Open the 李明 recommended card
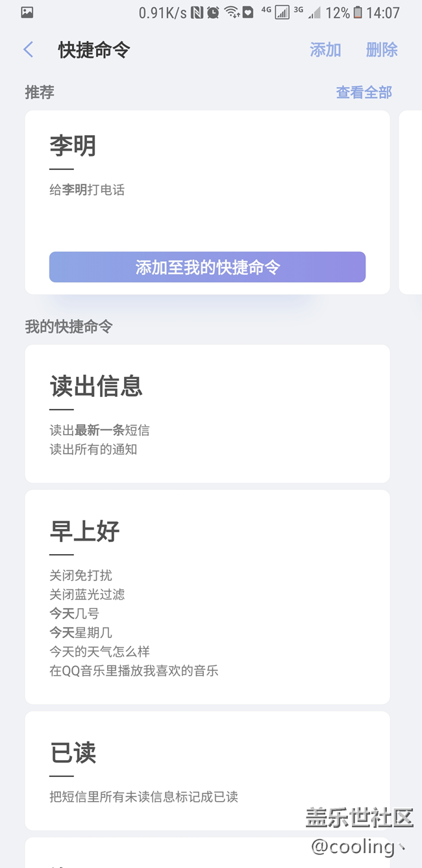 click(207, 202)
